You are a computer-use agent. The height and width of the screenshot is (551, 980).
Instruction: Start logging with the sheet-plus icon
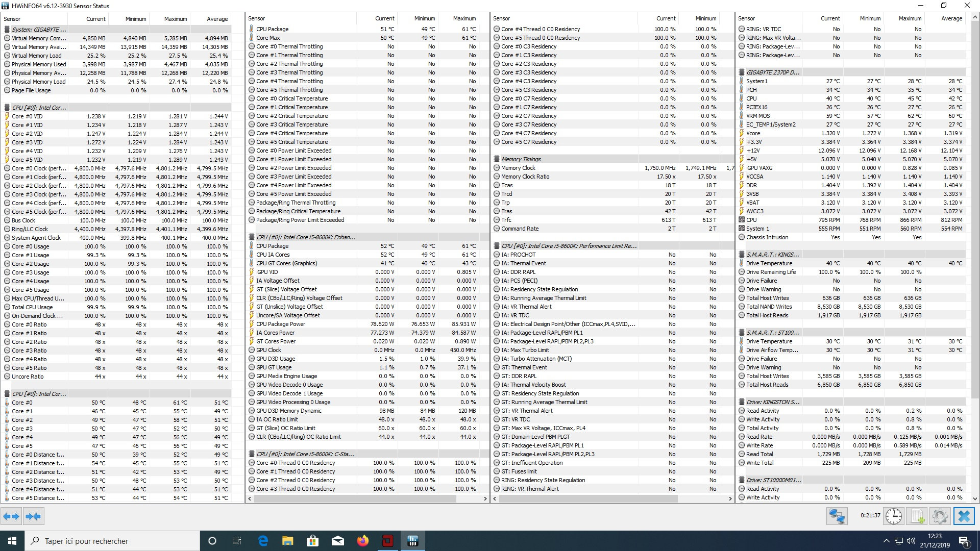pyautogui.click(x=918, y=516)
